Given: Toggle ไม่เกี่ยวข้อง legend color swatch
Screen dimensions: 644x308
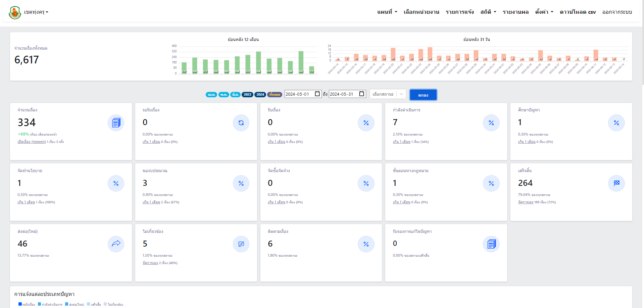Looking at the screenshot, I should [x=105, y=304].
